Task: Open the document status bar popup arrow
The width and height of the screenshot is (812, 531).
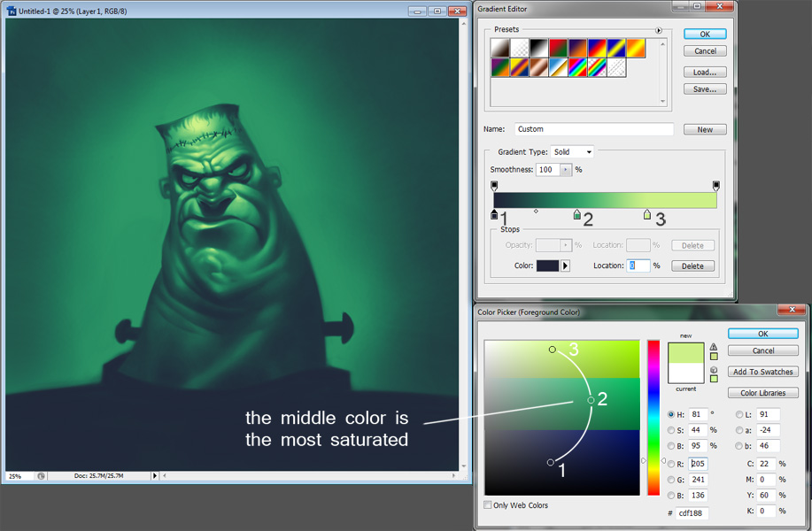Action: click(156, 475)
